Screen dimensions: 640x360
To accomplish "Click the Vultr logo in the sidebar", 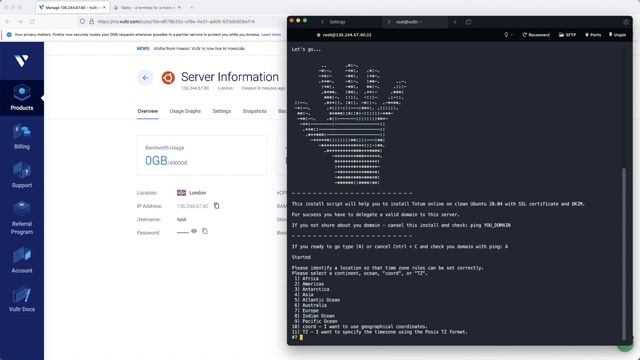I will pos(22,61).
